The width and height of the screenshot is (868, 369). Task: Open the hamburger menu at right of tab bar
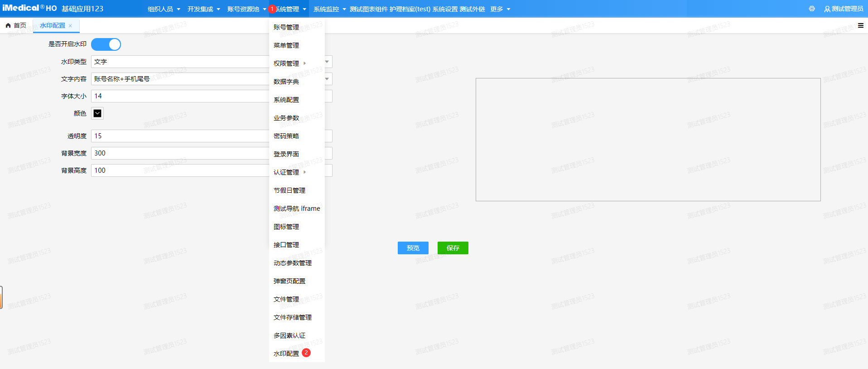pos(860,25)
